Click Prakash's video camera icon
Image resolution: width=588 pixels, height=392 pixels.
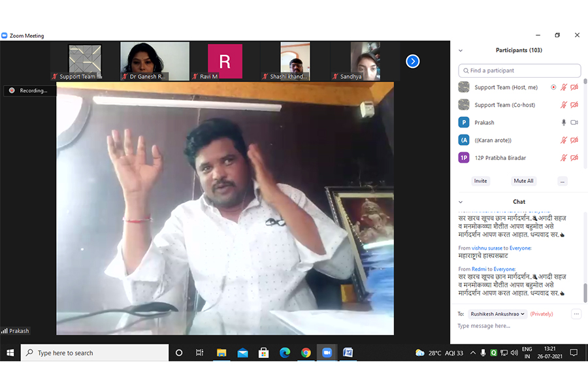click(x=574, y=123)
